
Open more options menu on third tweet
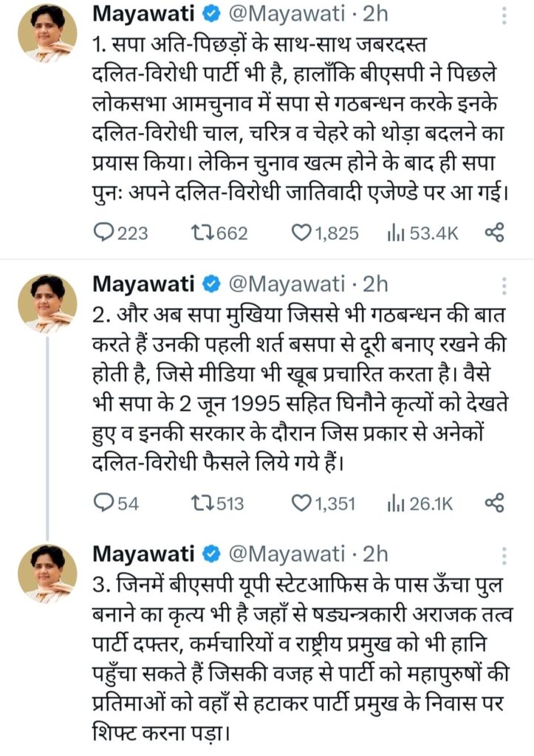tap(504, 555)
